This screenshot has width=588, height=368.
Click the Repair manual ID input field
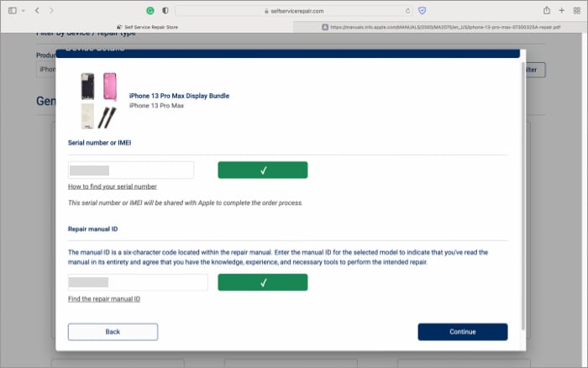pyautogui.click(x=138, y=282)
